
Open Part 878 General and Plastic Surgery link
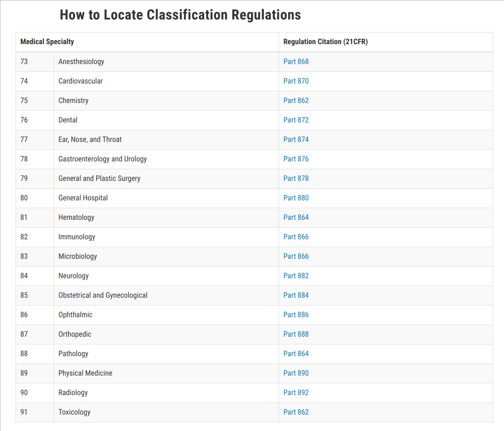click(x=296, y=178)
